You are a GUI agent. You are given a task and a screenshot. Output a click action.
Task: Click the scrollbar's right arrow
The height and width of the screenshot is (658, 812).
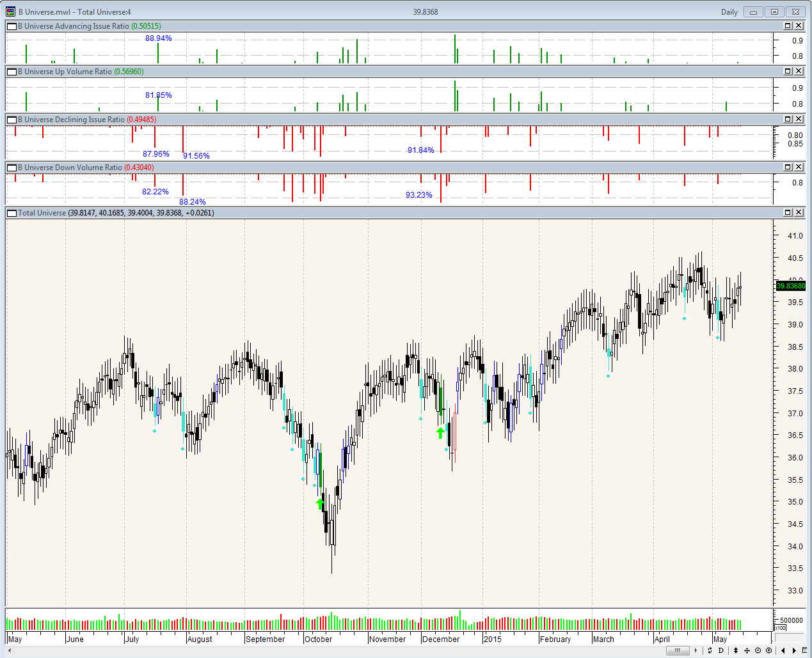[696, 650]
